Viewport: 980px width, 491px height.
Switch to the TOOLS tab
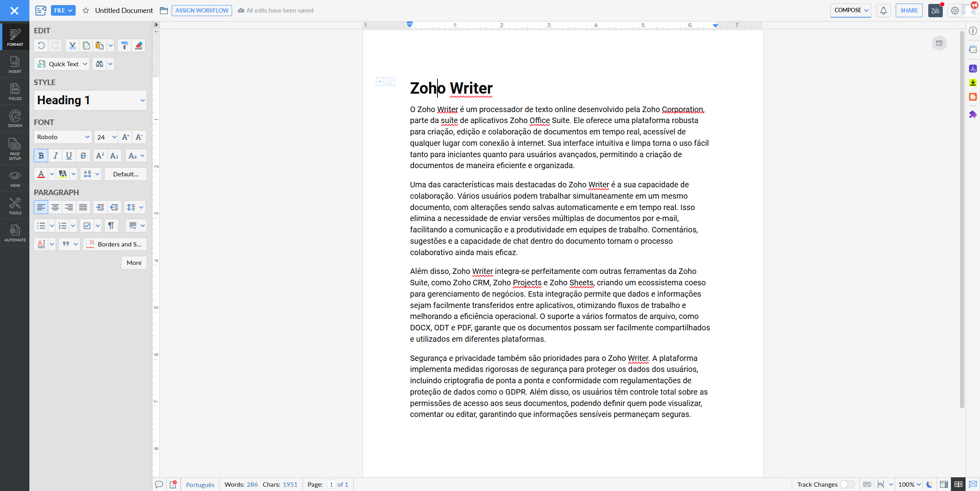click(15, 206)
